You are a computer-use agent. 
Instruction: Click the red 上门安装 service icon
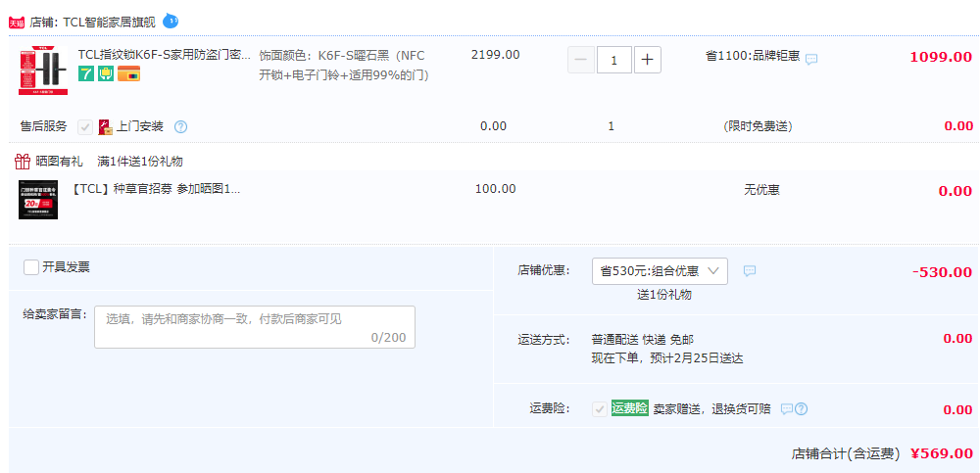click(x=105, y=127)
